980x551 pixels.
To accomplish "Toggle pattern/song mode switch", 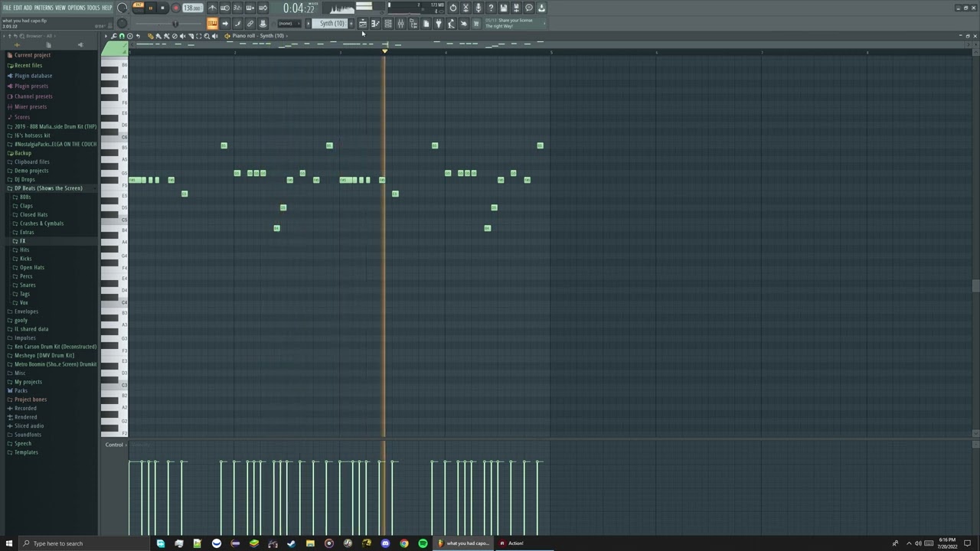I will point(139,8).
